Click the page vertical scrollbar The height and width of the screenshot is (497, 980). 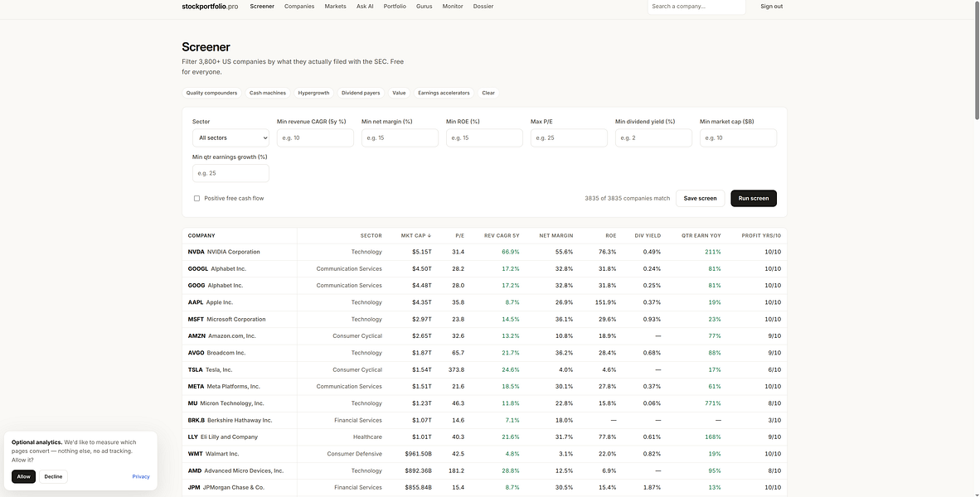tap(977, 60)
